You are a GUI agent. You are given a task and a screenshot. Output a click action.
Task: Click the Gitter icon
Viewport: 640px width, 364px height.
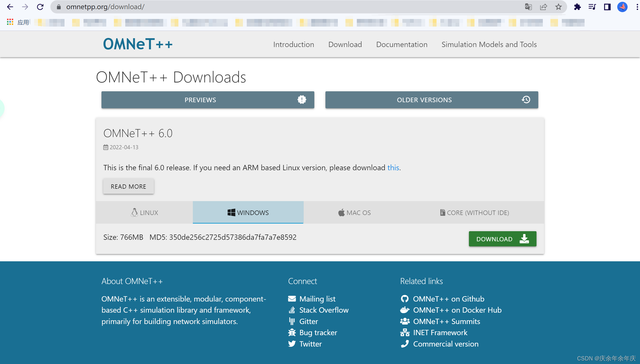[x=292, y=321]
